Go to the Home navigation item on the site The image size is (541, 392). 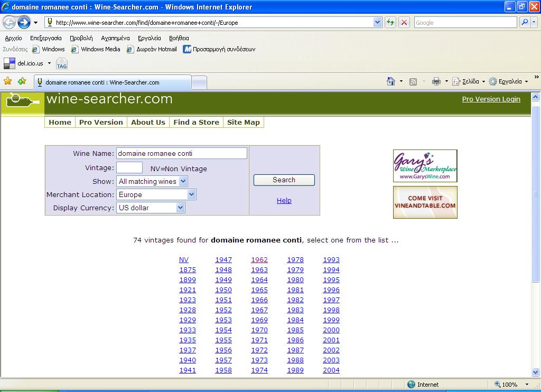(60, 122)
